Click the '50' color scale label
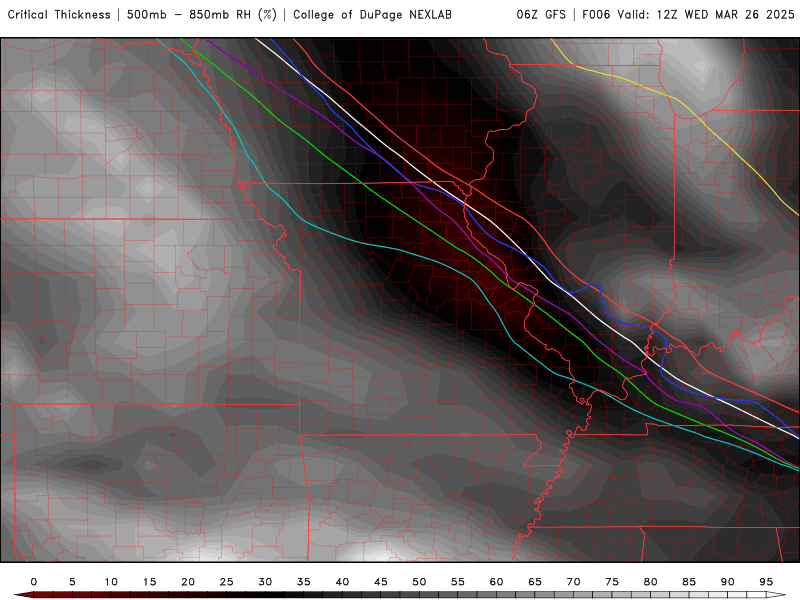Image resolution: width=800 pixels, height=600 pixels. tap(419, 582)
